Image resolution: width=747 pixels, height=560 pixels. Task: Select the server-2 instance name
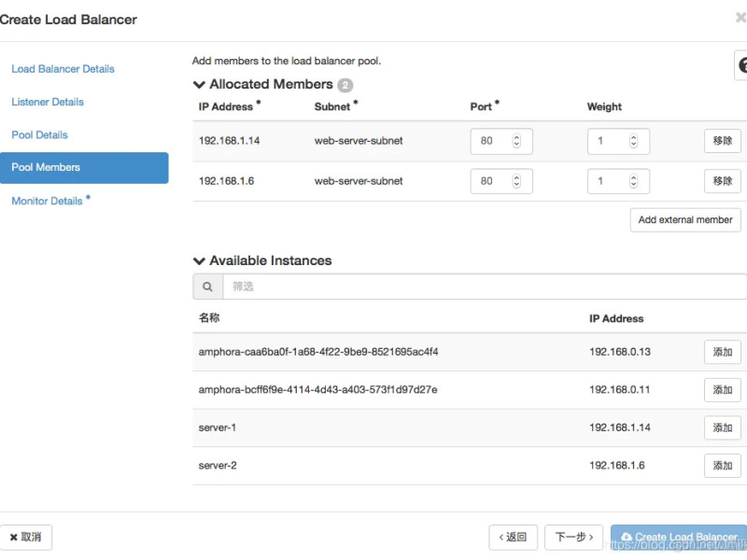click(x=218, y=466)
